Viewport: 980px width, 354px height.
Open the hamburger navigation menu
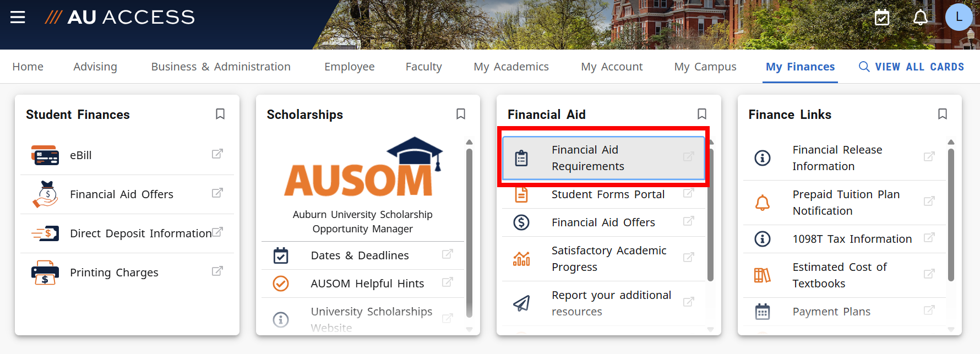click(x=18, y=17)
